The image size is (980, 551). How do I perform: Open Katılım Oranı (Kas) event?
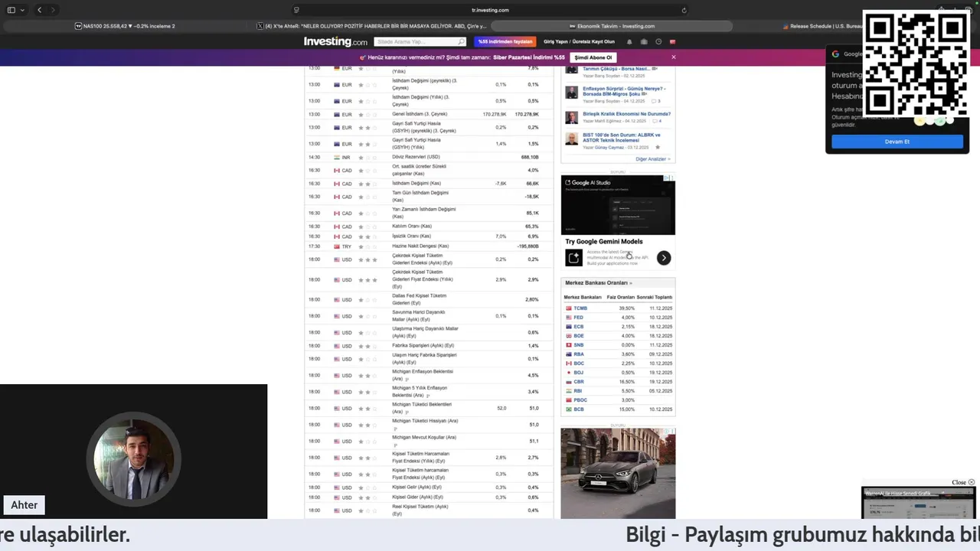[x=412, y=227]
